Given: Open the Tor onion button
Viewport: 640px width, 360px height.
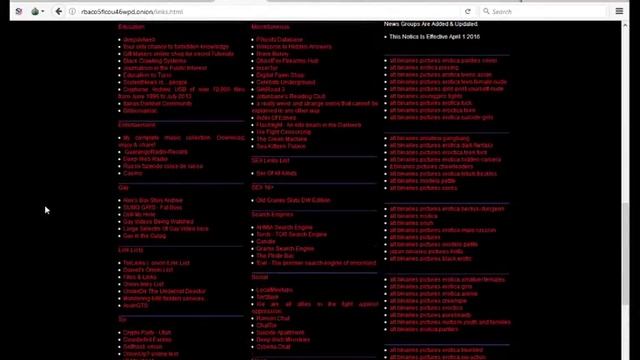Looking at the screenshot, I should tap(35, 11).
